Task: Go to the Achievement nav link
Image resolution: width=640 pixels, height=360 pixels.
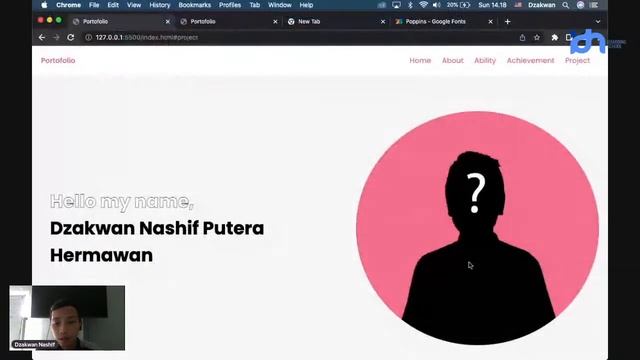Action: click(x=530, y=60)
